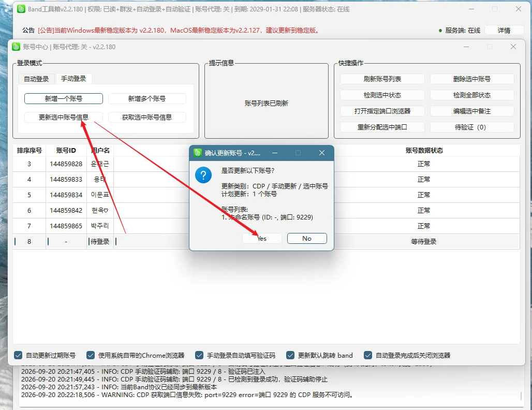Switch to the 手动登录 tab
532x410 pixels.
pos(73,78)
